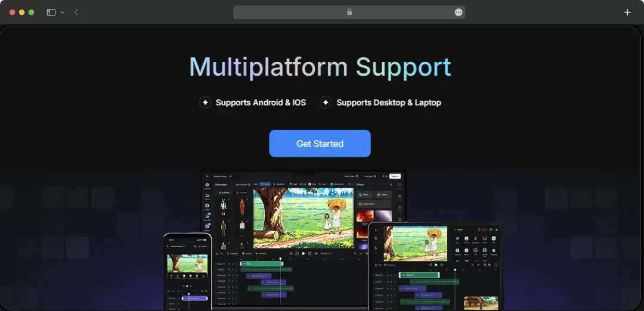
Task: Click the playhead handle in laptop mockup timeline
Action: point(280,259)
